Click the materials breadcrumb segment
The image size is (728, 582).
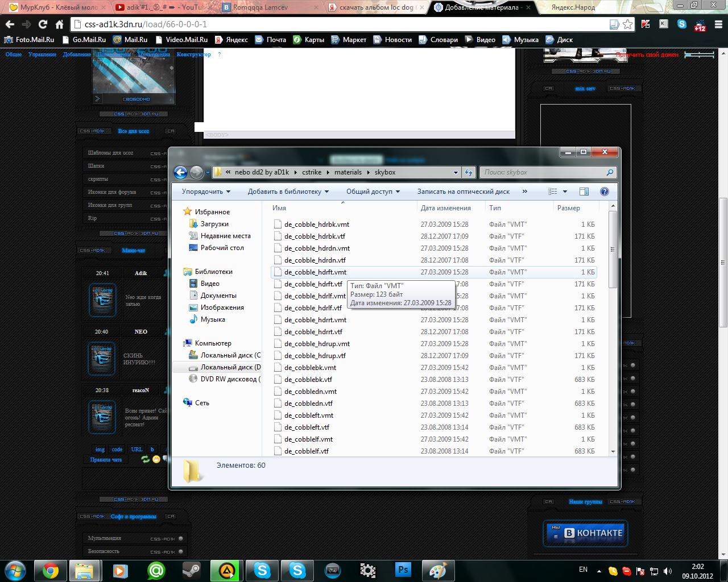348,172
